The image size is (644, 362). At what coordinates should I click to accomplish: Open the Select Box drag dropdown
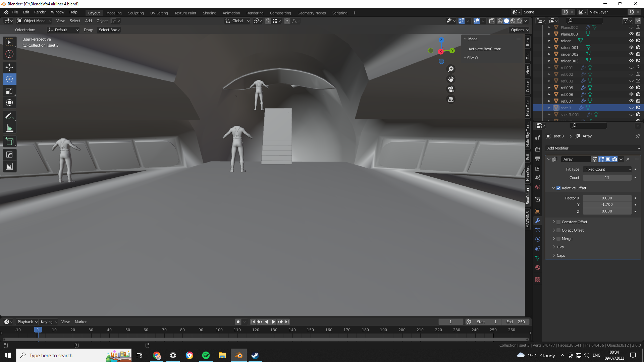[109, 30]
